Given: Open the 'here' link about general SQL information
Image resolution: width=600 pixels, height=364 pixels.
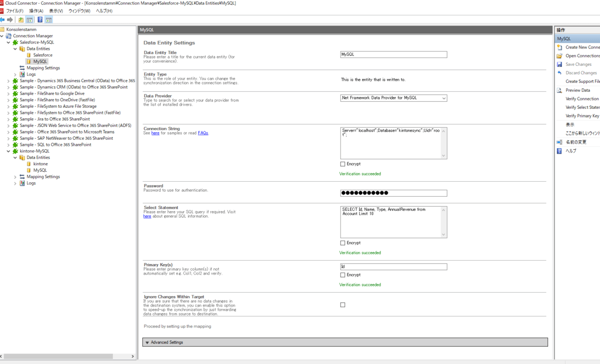Looking at the screenshot, I should pyautogui.click(x=147, y=216).
